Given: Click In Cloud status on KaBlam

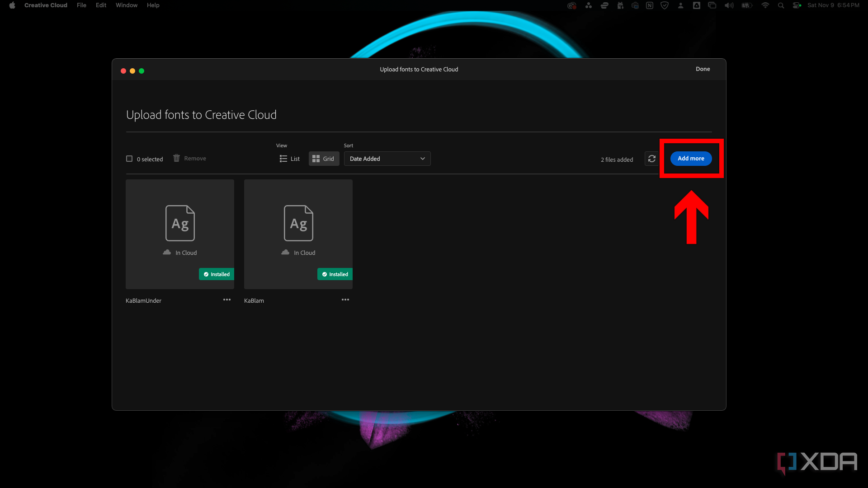Looking at the screenshot, I should click(x=298, y=253).
